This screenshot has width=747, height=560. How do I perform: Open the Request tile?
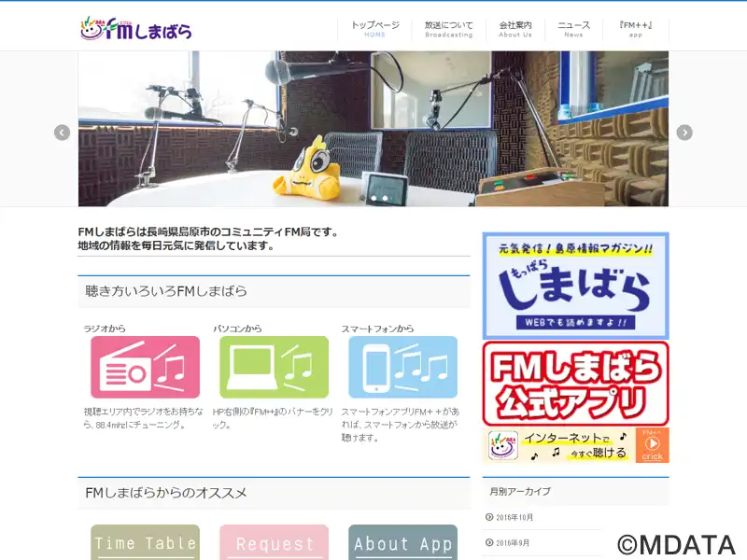click(274, 542)
